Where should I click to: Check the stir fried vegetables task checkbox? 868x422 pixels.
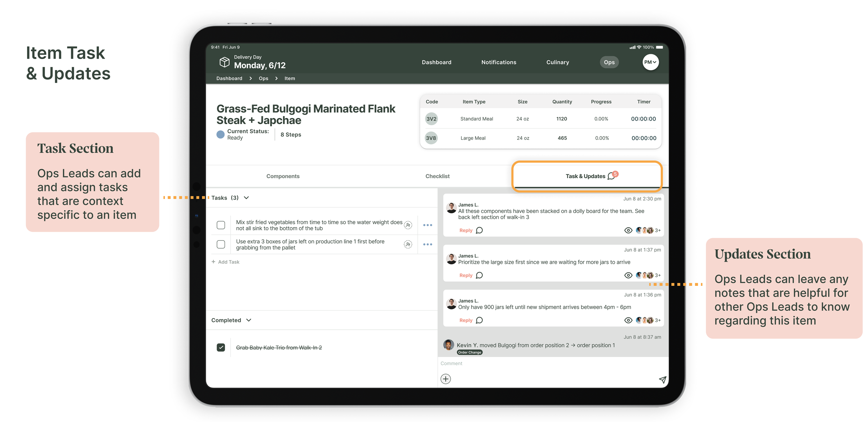click(221, 225)
